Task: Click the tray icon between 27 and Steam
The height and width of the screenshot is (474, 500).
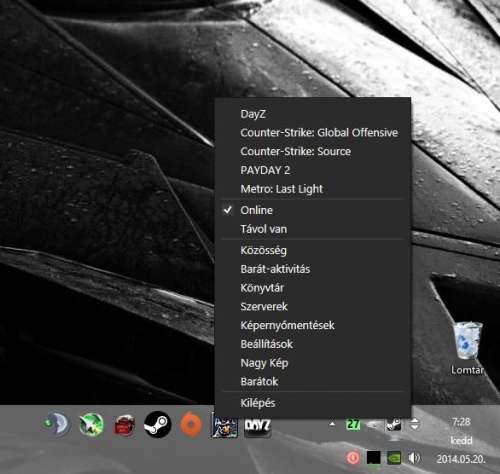Action: tap(373, 424)
